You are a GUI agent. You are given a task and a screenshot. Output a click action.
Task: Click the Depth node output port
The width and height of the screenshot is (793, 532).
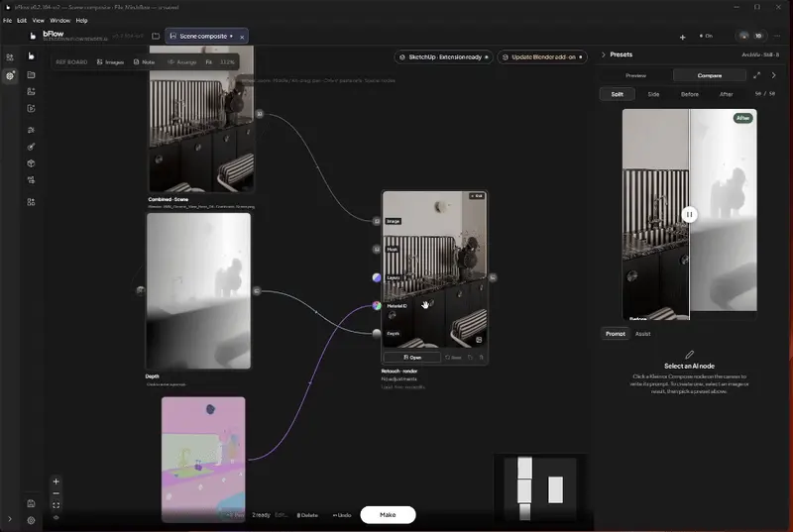[x=257, y=291]
